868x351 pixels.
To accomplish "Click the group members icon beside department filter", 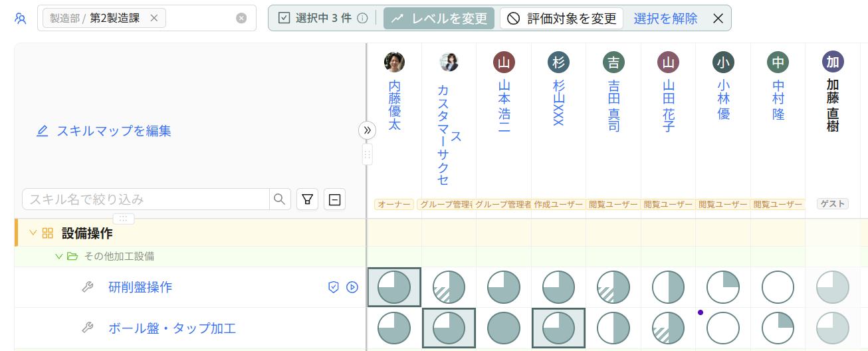I will (x=21, y=19).
